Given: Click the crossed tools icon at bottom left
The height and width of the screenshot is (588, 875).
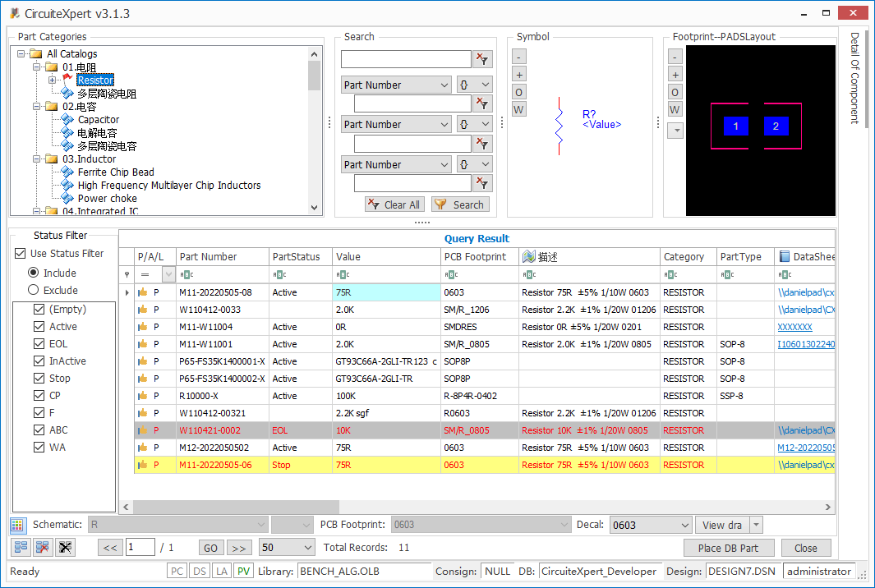Looking at the screenshot, I should click(65, 547).
